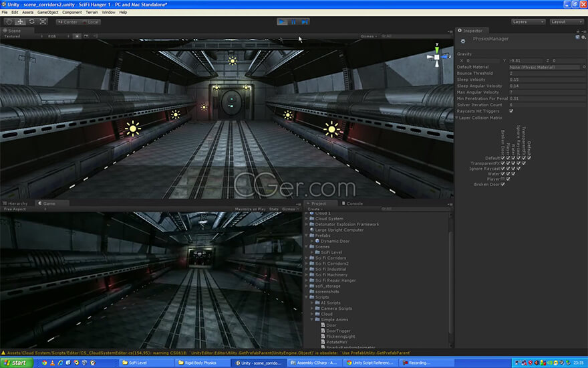This screenshot has width=588, height=368.
Task: Open the RGB render mode dropdown
Action: pos(59,36)
